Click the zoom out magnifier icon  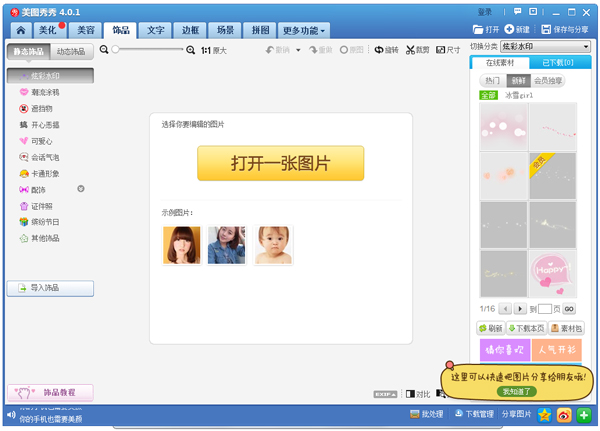(104, 49)
